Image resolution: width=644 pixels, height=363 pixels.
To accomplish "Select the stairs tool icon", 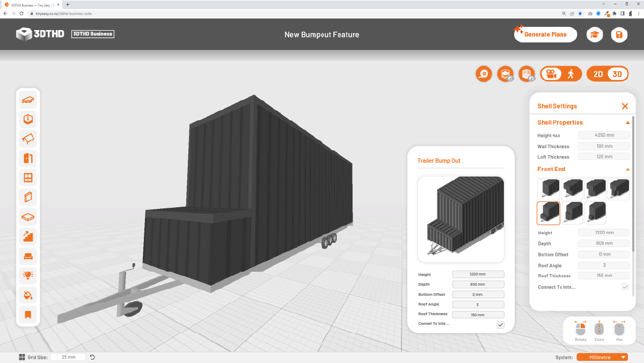I will (28, 236).
